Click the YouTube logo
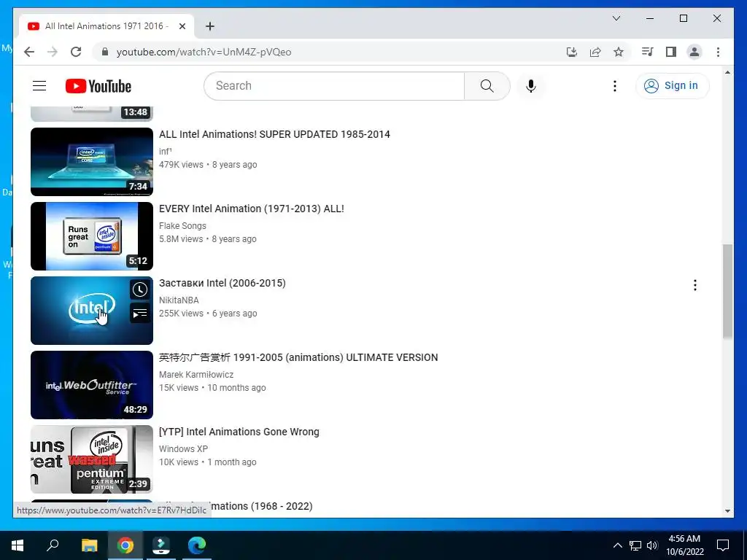The height and width of the screenshot is (560, 747). [98, 86]
